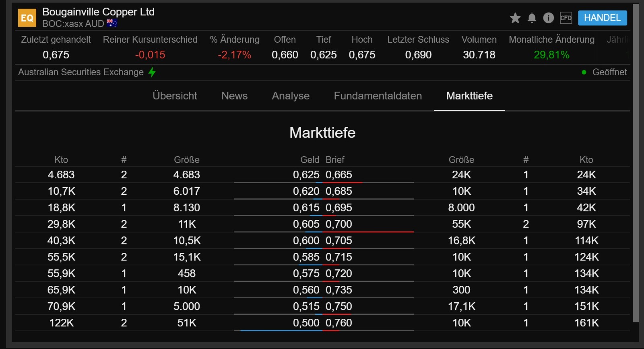Click the green lightning bolt icon
644x349 pixels.
[152, 72]
